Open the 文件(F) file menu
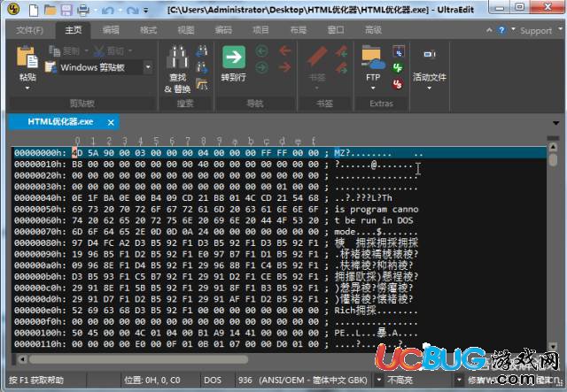 click(29, 30)
